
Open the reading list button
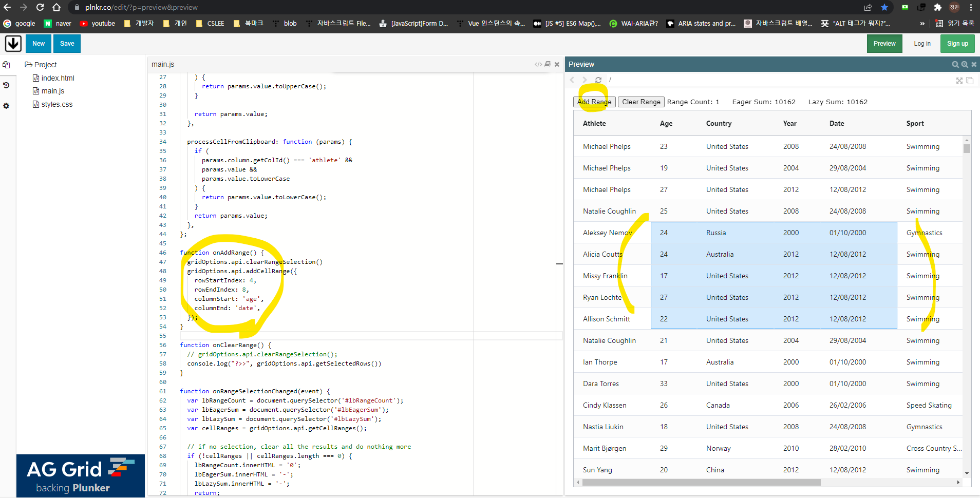point(955,23)
